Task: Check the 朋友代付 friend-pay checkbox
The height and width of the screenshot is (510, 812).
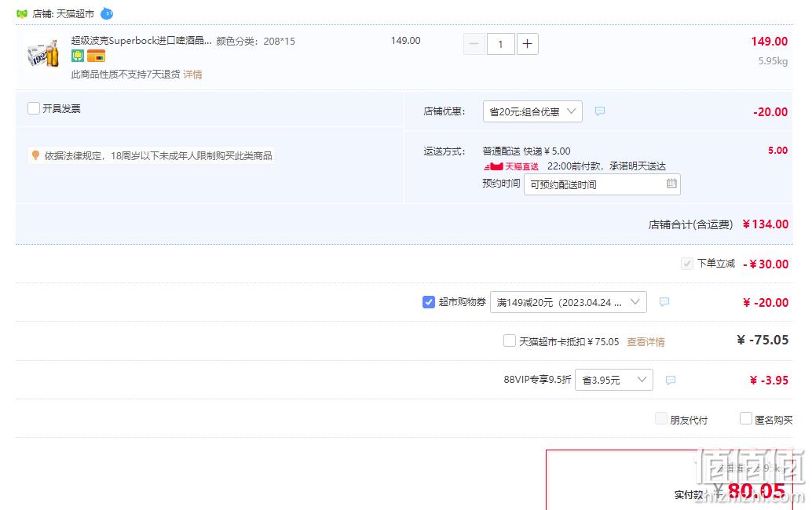Action: pyautogui.click(x=660, y=418)
